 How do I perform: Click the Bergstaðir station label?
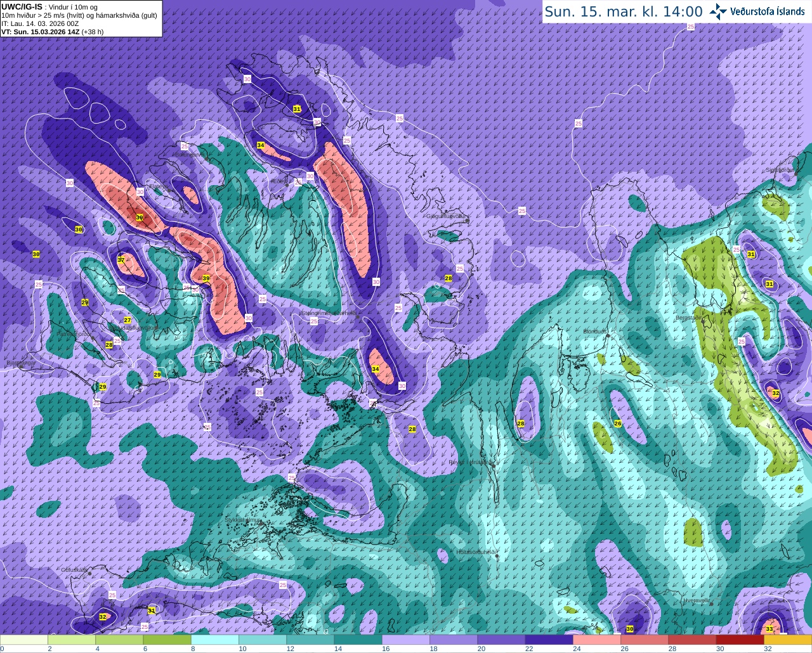tap(689, 318)
